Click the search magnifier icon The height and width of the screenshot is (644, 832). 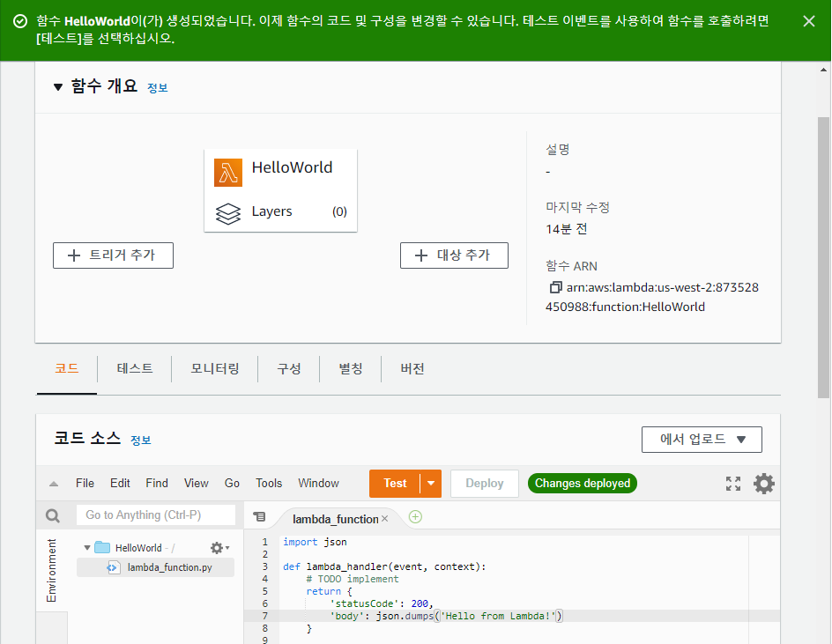pos(53,515)
